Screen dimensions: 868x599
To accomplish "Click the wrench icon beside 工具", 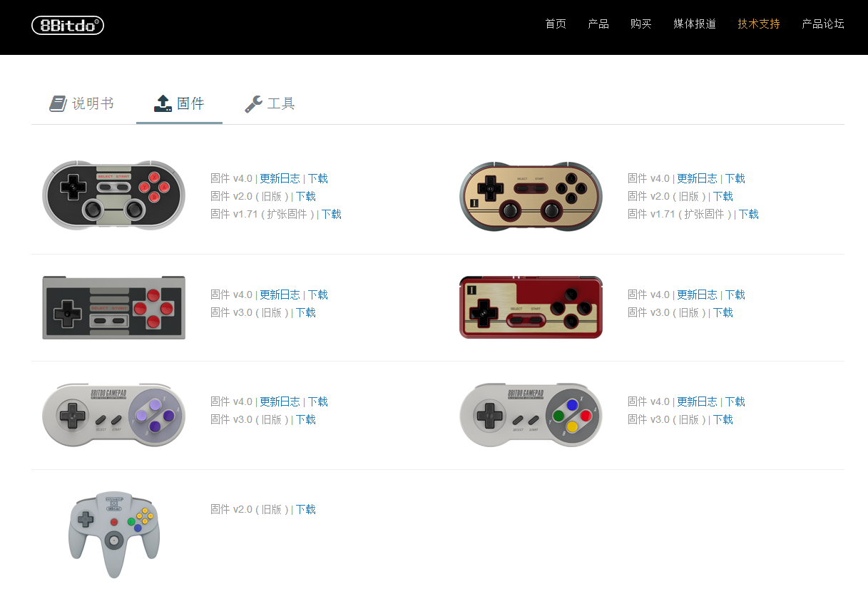I will click(253, 104).
